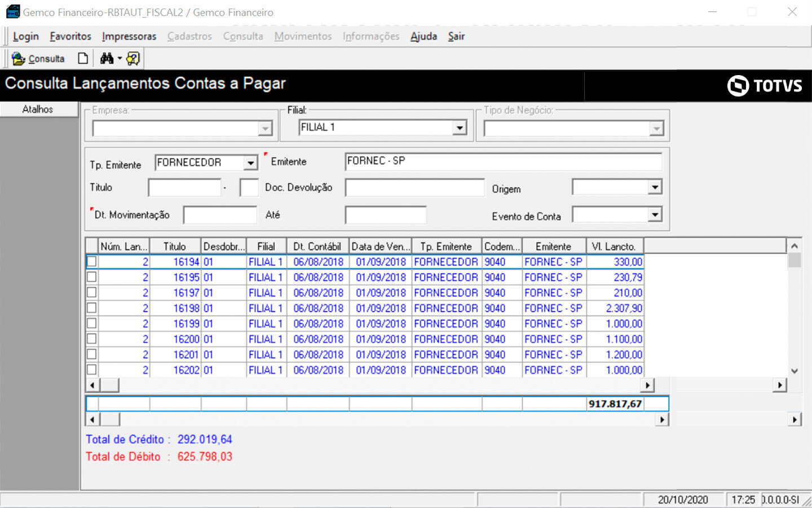Click the TOTVS logo in header
The width and height of the screenshot is (812, 508).
click(x=765, y=86)
